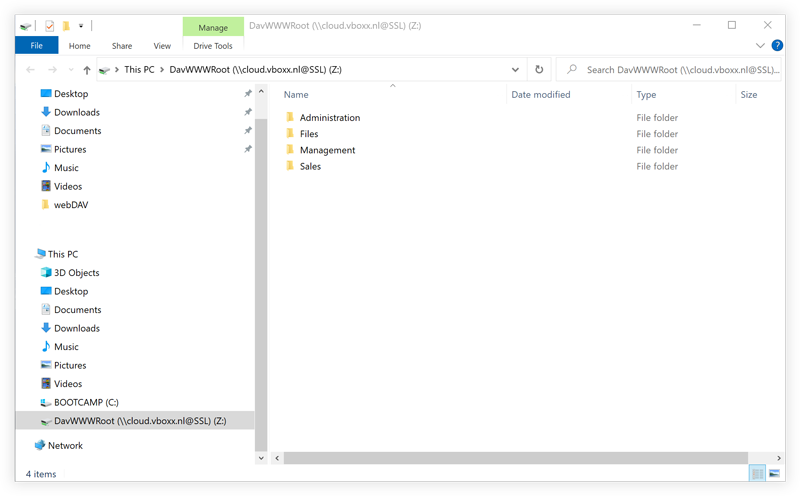Switch to the View ribbon tab
Viewport: 800px width, 496px height.
162,45
